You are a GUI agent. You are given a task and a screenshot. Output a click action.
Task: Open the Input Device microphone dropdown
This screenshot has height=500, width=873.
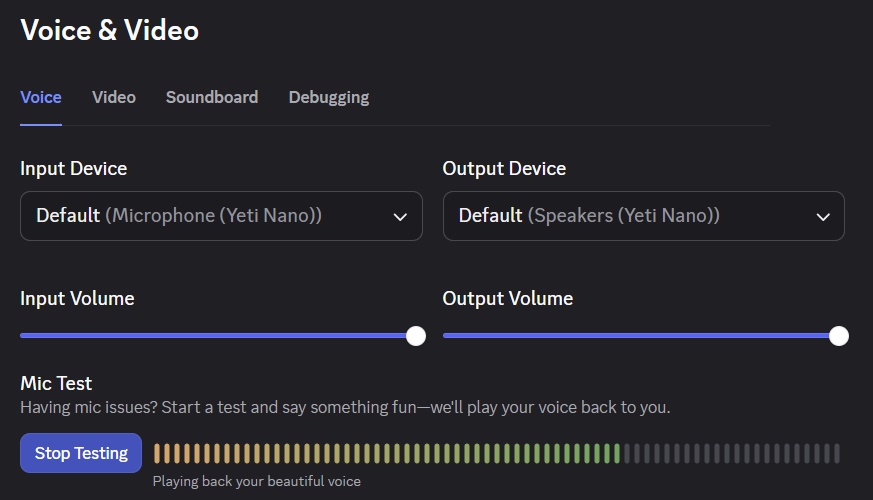click(x=221, y=216)
